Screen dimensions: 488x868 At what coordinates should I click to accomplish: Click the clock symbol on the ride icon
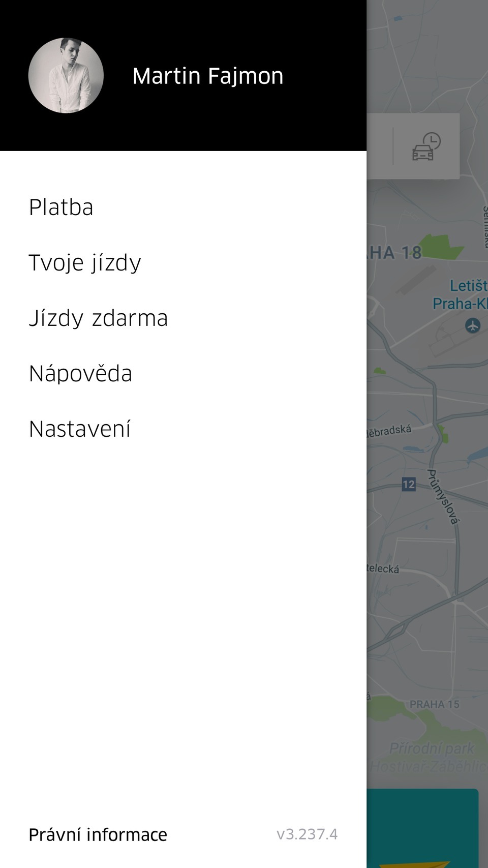click(x=432, y=139)
